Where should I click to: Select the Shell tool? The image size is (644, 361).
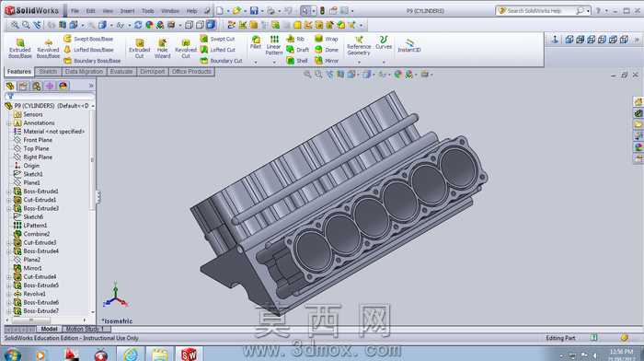pos(296,61)
